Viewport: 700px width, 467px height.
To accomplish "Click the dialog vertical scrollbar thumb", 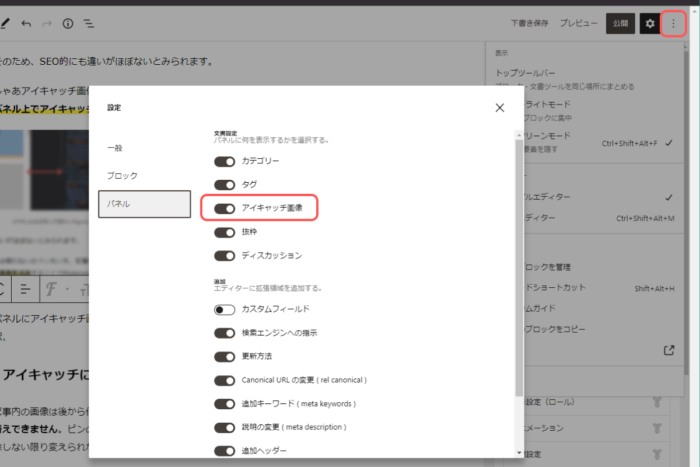I will tap(519, 268).
